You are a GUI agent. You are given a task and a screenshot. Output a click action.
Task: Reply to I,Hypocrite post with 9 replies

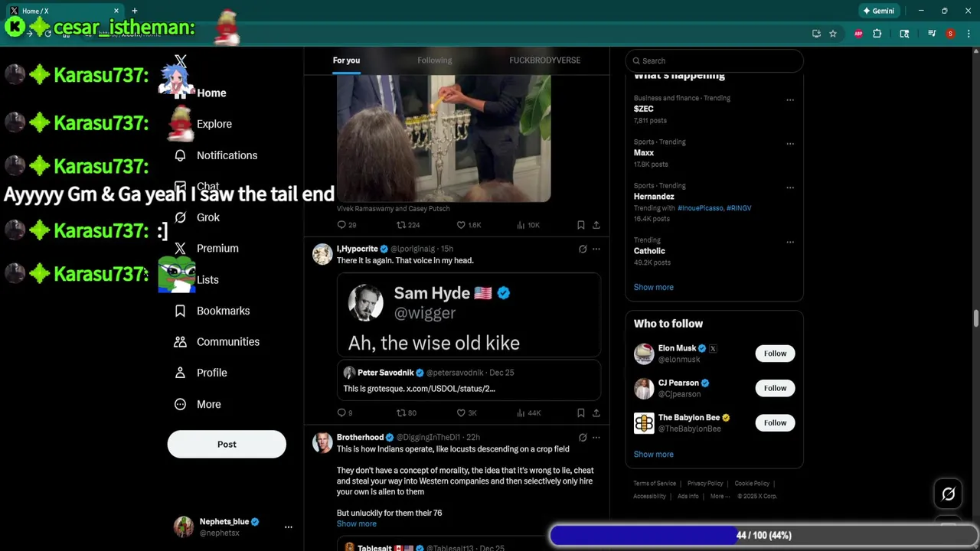(345, 413)
